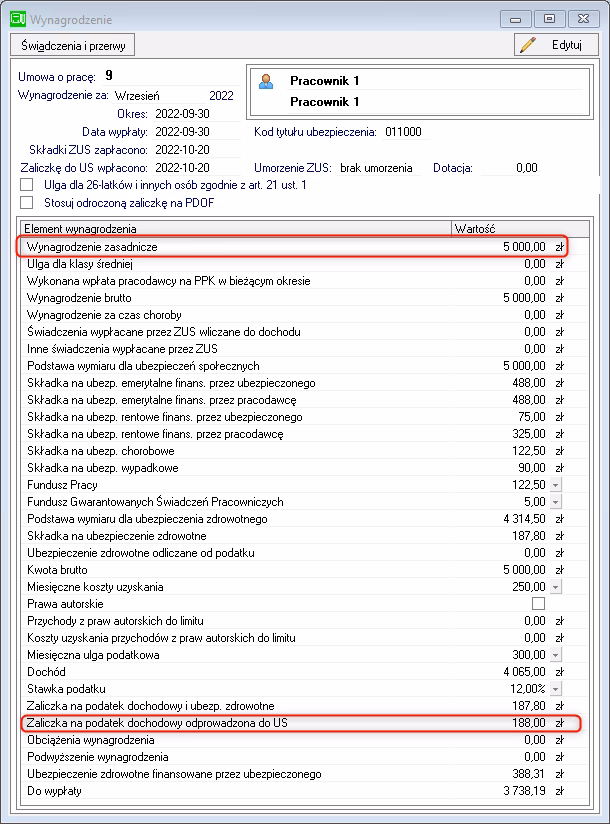Expand Miesięczne koszty uzyskania dropdown

[x=557, y=587]
